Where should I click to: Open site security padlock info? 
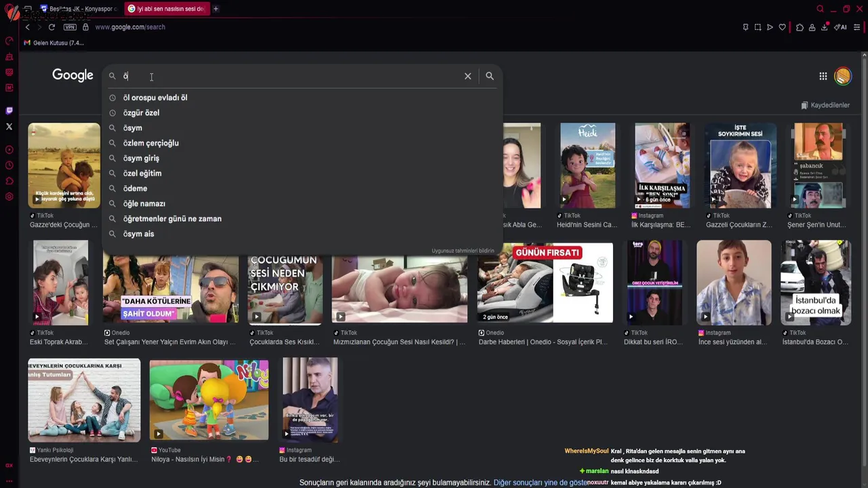click(85, 27)
